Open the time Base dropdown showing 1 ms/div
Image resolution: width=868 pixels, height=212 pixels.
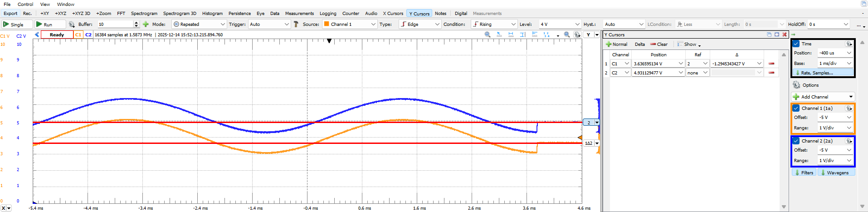click(835, 64)
